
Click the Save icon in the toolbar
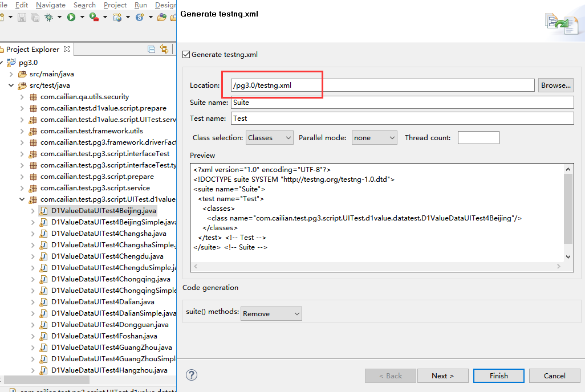pyautogui.click(x=22, y=17)
